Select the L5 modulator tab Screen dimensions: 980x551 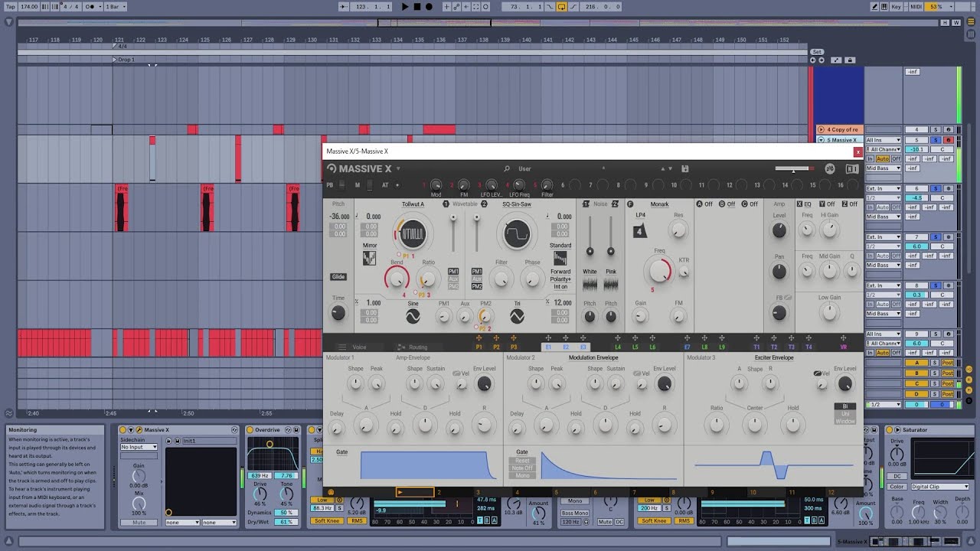pyautogui.click(x=635, y=347)
